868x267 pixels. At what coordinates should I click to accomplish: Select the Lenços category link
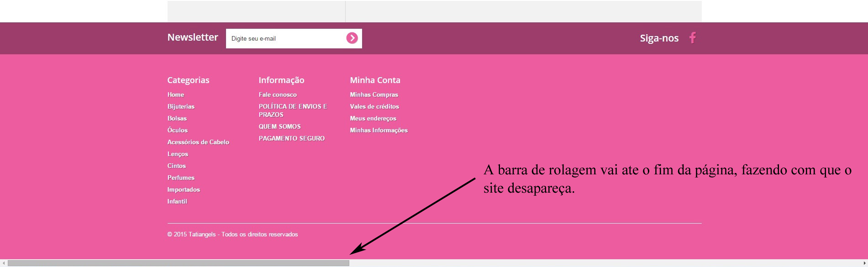(x=178, y=154)
